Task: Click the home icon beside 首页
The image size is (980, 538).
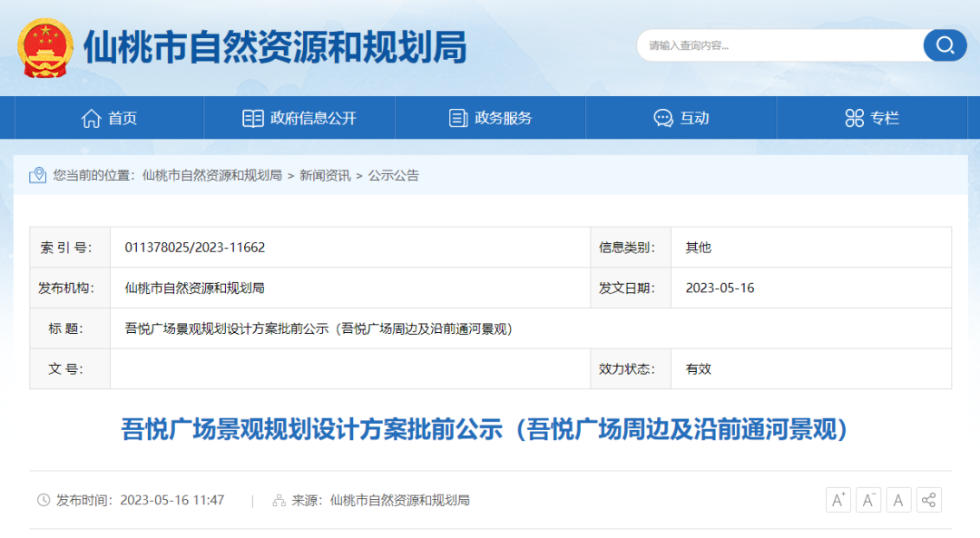Action: pyautogui.click(x=90, y=117)
